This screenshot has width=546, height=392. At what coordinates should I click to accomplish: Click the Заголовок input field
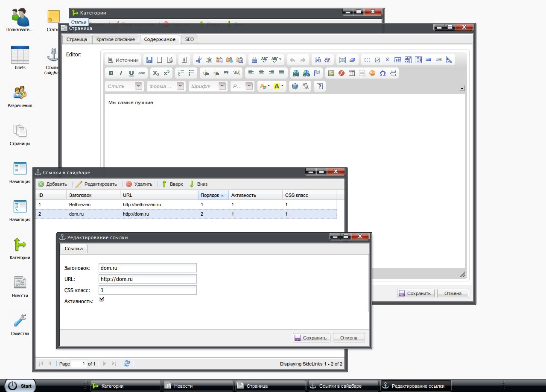click(x=147, y=268)
